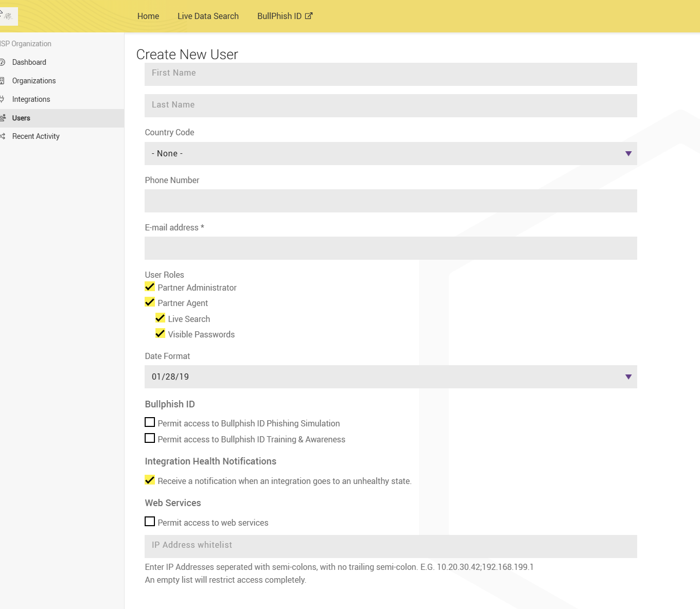This screenshot has height=609, width=700.
Task: Click the Integrations plug icon
Action: [3, 99]
